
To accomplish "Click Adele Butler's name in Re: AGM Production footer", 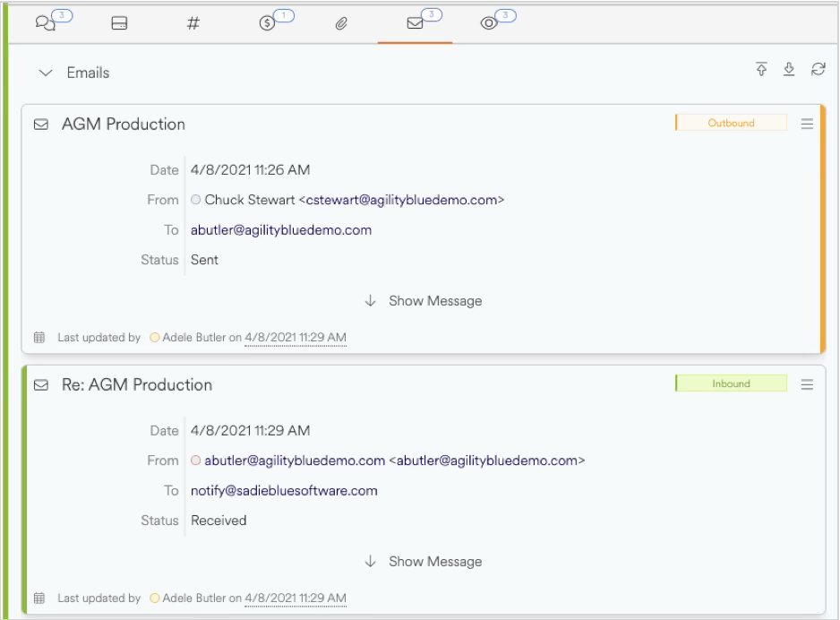I will [x=194, y=598].
